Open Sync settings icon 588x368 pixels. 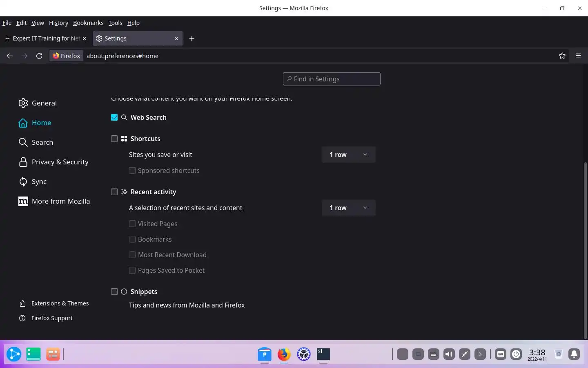click(x=23, y=182)
